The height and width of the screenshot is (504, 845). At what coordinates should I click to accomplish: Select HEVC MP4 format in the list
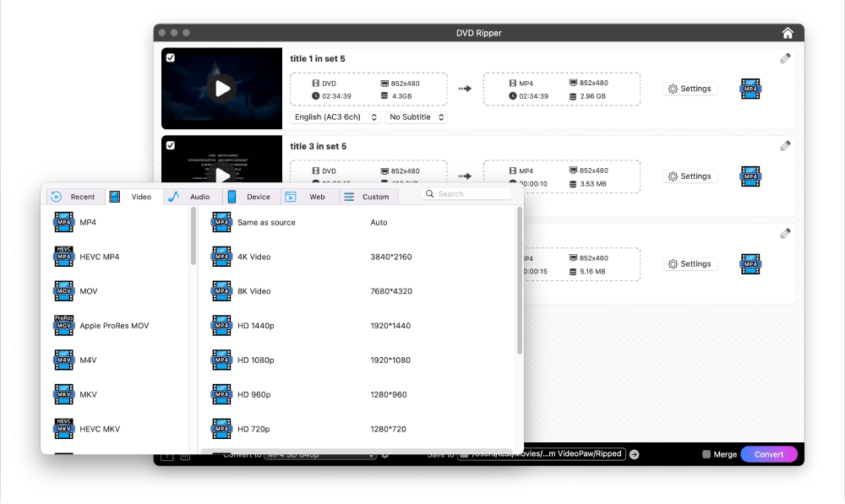[99, 257]
